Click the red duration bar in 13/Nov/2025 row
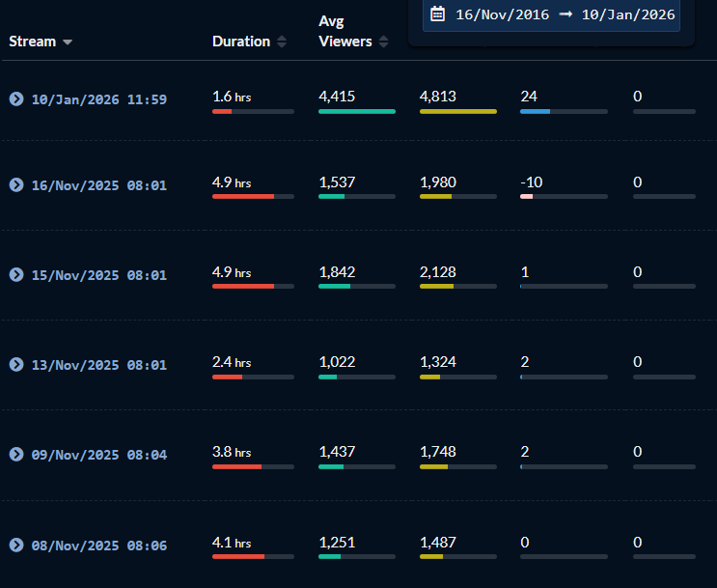Viewport: 717px width, 588px height. click(x=228, y=378)
